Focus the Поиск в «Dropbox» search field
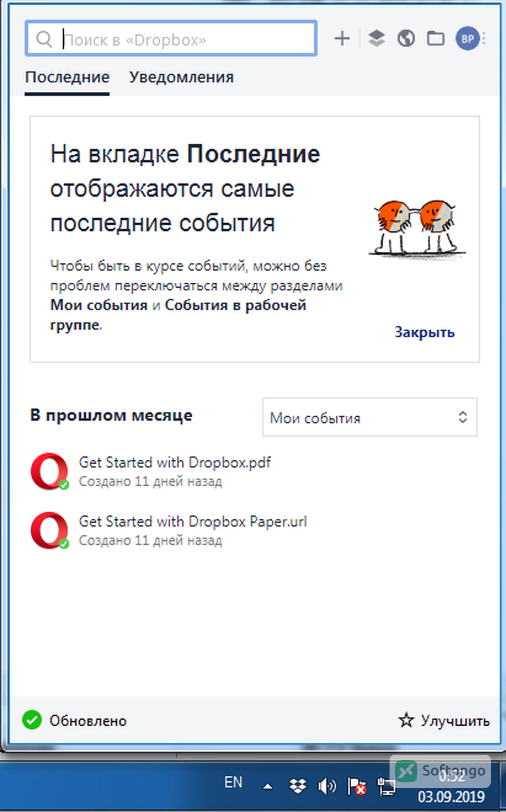The height and width of the screenshot is (812, 506). click(x=171, y=38)
